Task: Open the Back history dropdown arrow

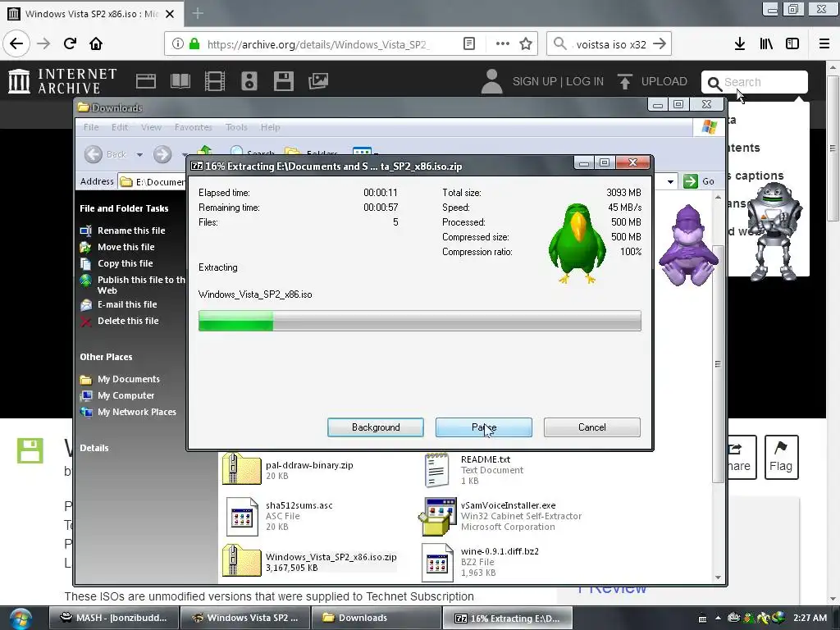Action: pos(139,155)
